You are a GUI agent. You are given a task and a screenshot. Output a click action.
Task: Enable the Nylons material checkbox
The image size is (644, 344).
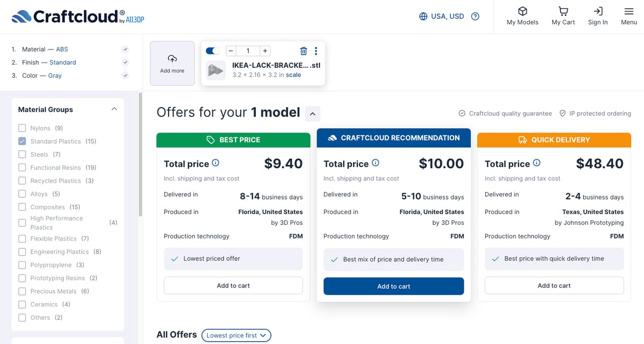[x=22, y=128]
